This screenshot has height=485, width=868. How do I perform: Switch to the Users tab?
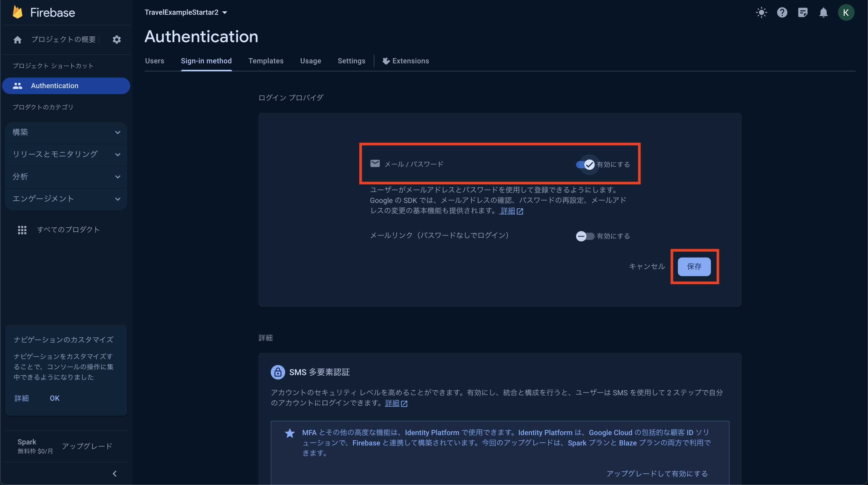coord(154,61)
